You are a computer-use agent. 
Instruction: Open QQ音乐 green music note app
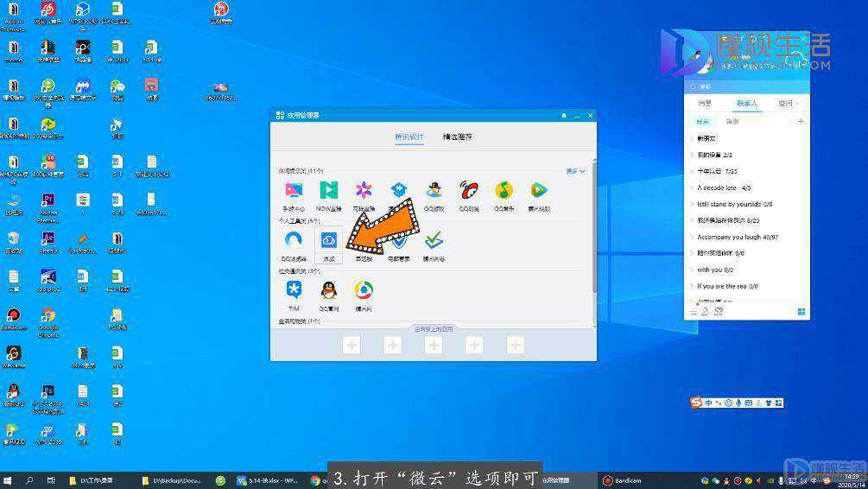pos(504,191)
